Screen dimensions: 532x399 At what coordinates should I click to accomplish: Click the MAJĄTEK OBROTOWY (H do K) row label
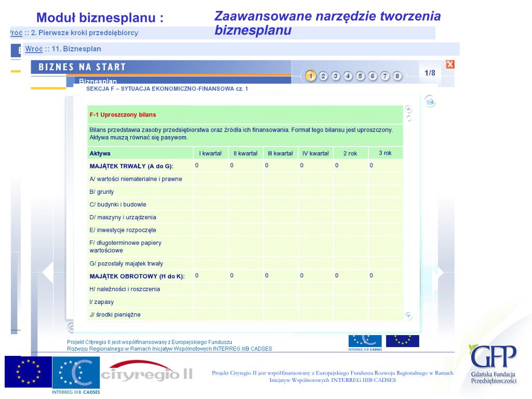click(137, 276)
